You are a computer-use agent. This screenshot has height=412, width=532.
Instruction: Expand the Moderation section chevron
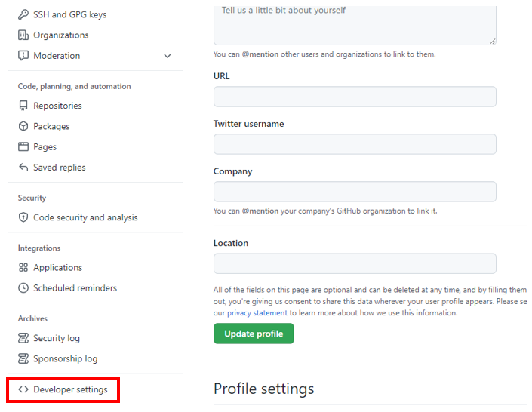(x=168, y=56)
